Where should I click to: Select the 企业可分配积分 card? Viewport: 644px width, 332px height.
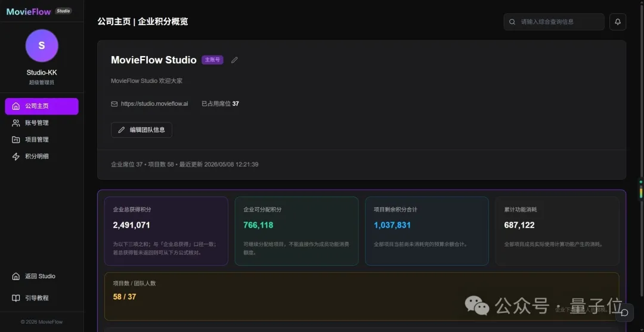pyautogui.click(x=296, y=231)
